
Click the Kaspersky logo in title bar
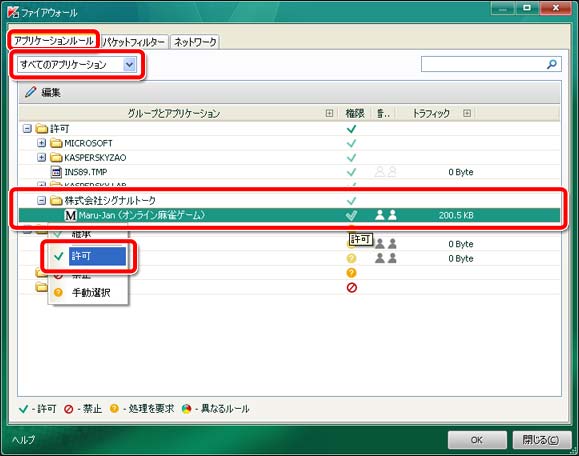[13, 12]
